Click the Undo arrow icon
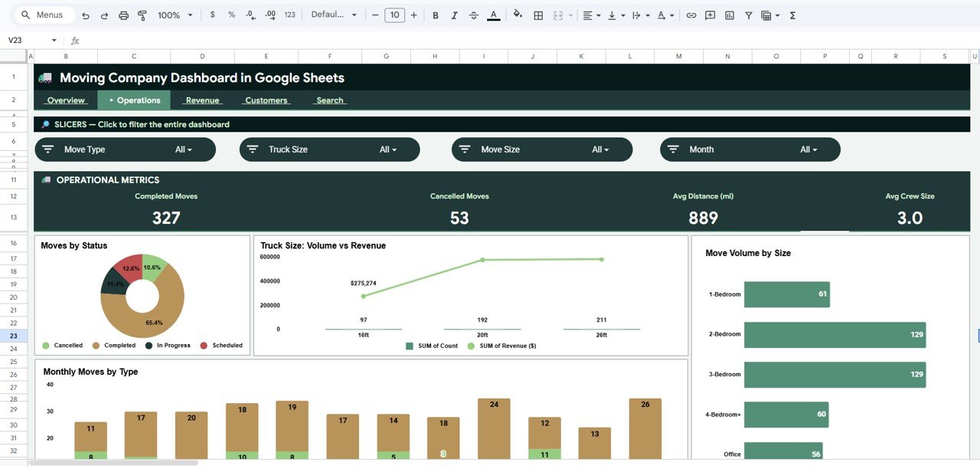980x466 pixels. (85, 15)
